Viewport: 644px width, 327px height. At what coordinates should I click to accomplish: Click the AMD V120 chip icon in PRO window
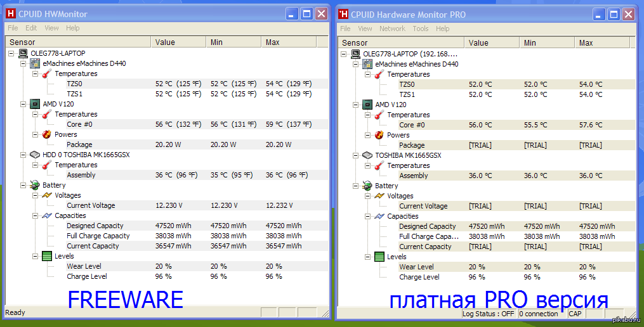click(367, 105)
